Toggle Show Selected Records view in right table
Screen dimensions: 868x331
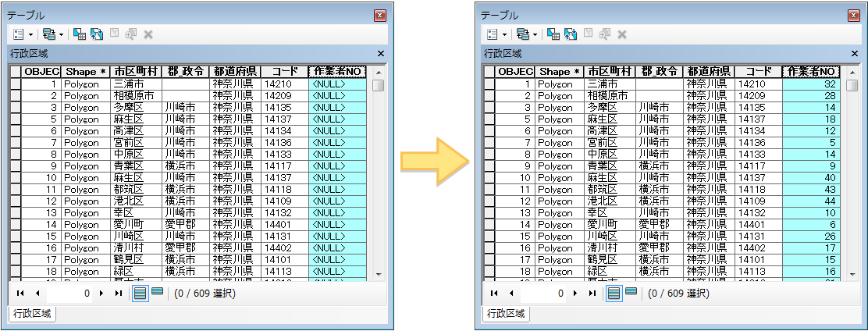pyautogui.click(x=631, y=293)
